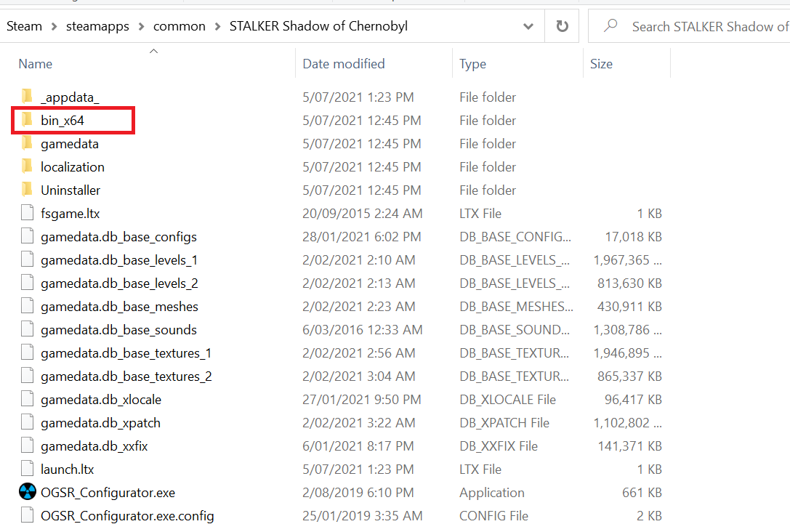The image size is (790, 532).
Task: Select the Uninstaller folder icon
Action: (27, 190)
